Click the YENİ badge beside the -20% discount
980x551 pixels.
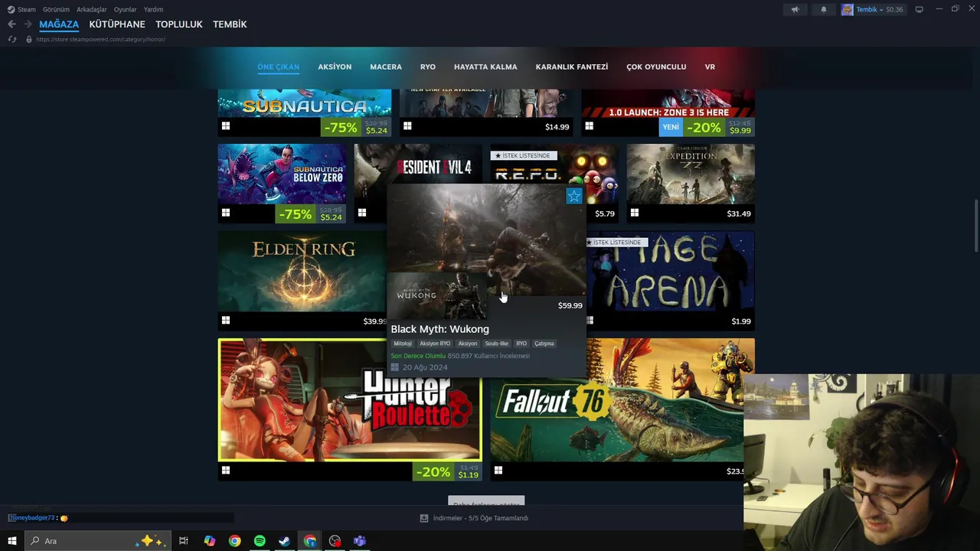pyautogui.click(x=671, y=127)
